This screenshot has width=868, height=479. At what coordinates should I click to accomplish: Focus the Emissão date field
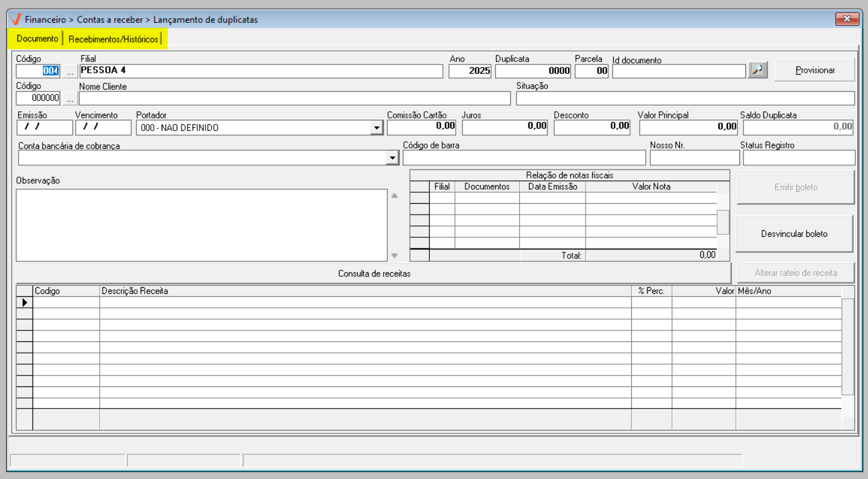(44, 127)
